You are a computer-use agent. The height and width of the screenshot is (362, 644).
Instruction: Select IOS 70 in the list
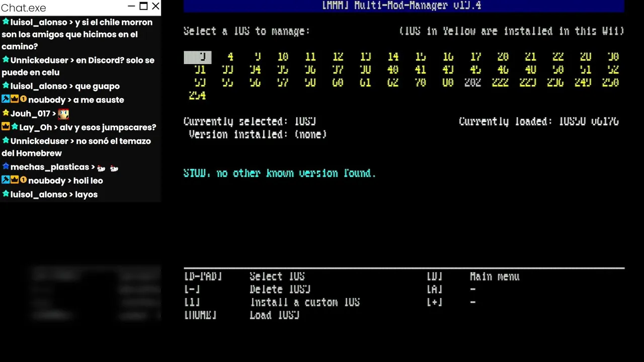(420, 82)
